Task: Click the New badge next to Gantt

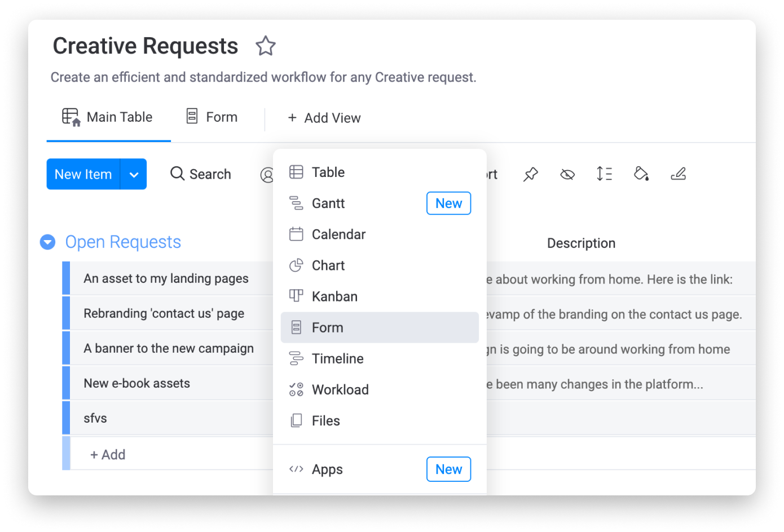Action: (x=448, y=203)
